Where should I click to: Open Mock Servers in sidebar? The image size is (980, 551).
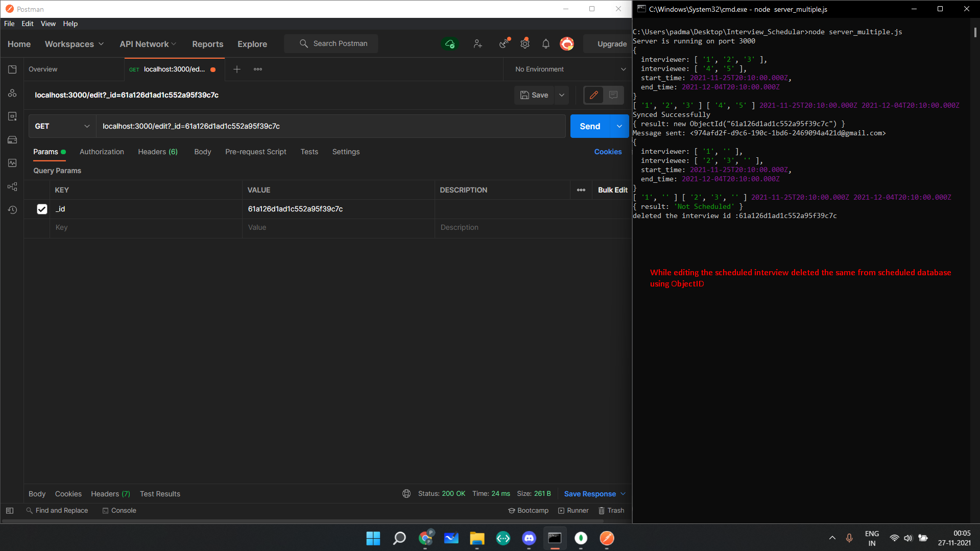[x=12, y=140]
